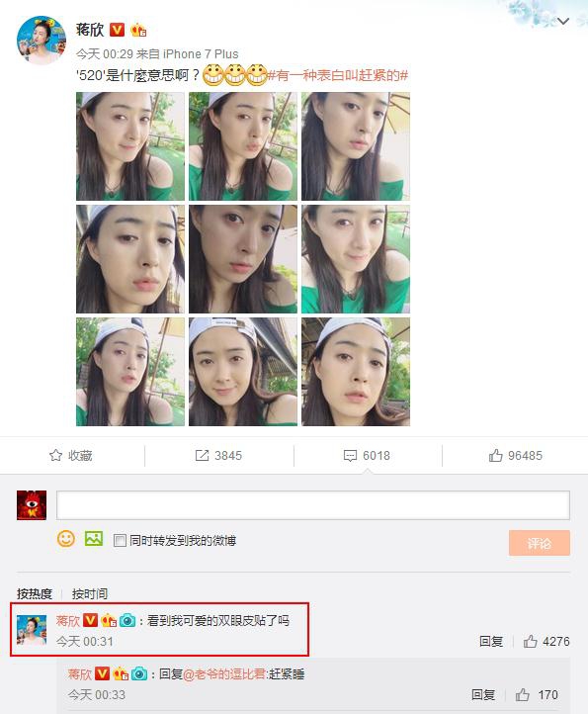Click 回复 on the 00:33 reply
Viewport: 588px width, 714px height.
click(x=483, y=695)
